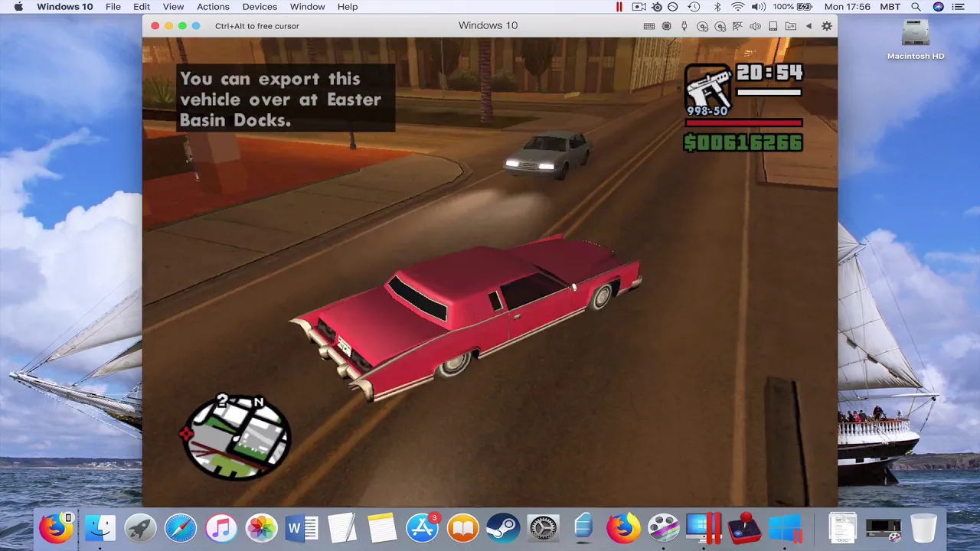Click the hard disk icon in Parallels toolbar
The image size is (980, 551).
coord(773,26)
